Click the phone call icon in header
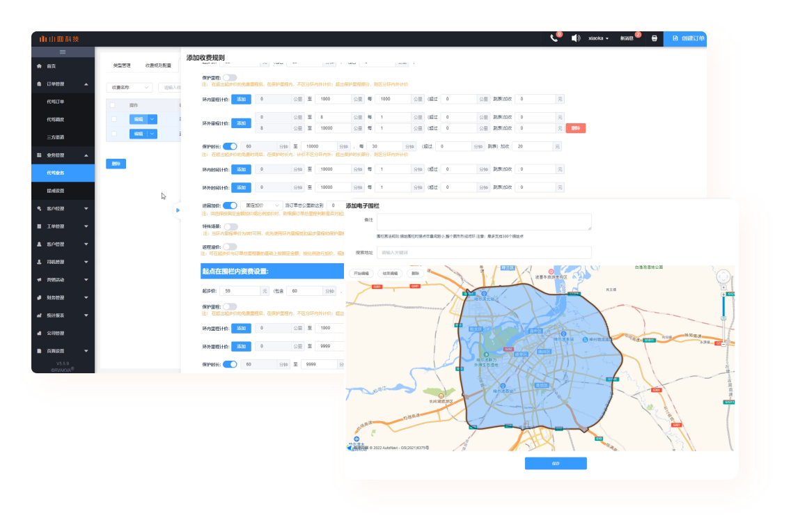The width and height of the screenshot is (791, 532). tap(554, 38)
